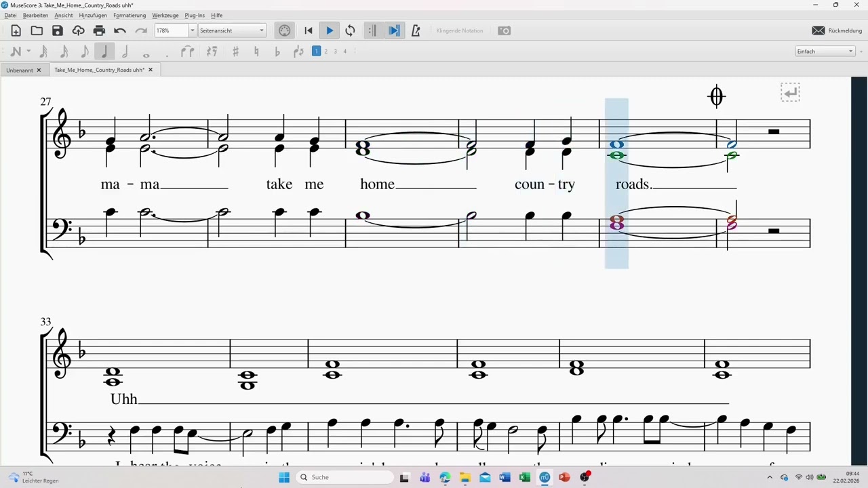Open the Bearbeiten menu
The width and height of the screenshot is (868, 488).
[35, 15]
